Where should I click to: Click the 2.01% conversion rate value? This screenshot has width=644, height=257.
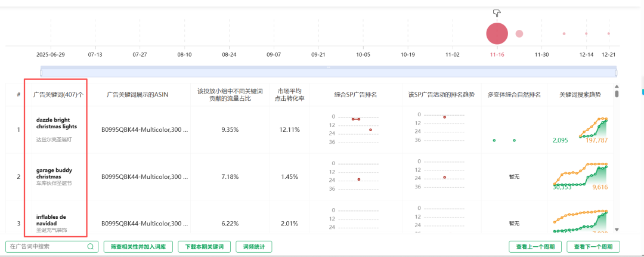pos(290,224)
